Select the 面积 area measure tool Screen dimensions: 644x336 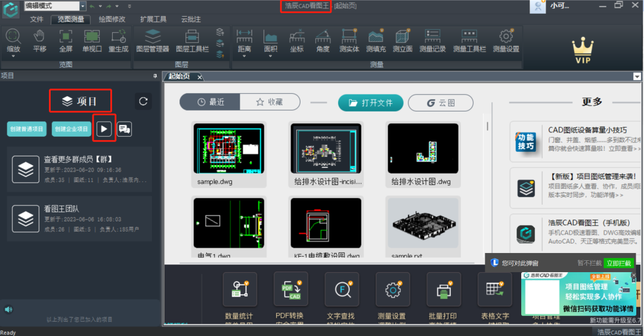[x=270, y=41]
